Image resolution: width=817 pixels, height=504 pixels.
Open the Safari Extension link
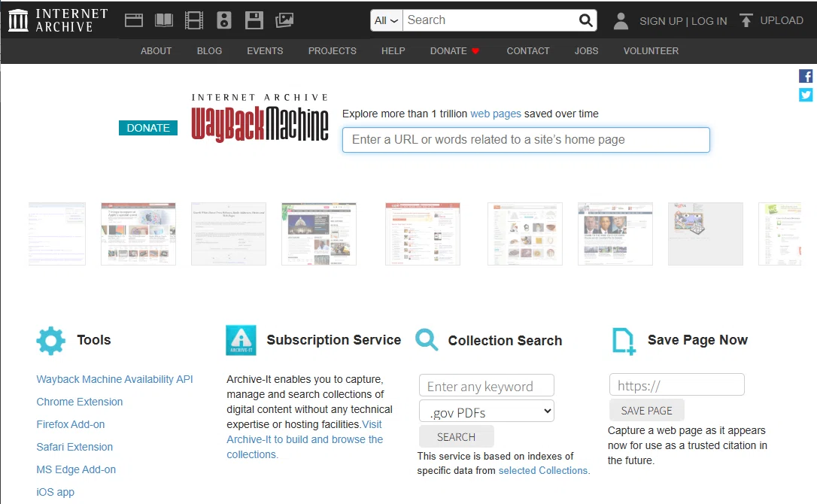pyautogui.click(x=74, y=447)
